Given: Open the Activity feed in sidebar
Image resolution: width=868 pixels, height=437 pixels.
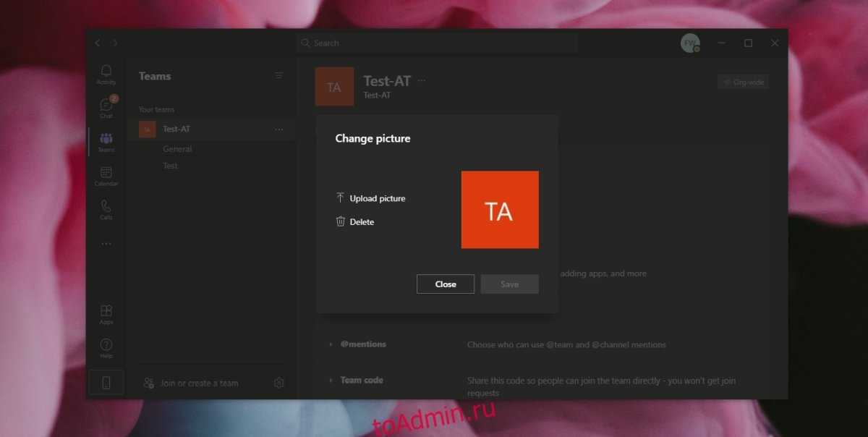Looking at the screenshot, I should (106, 75).
